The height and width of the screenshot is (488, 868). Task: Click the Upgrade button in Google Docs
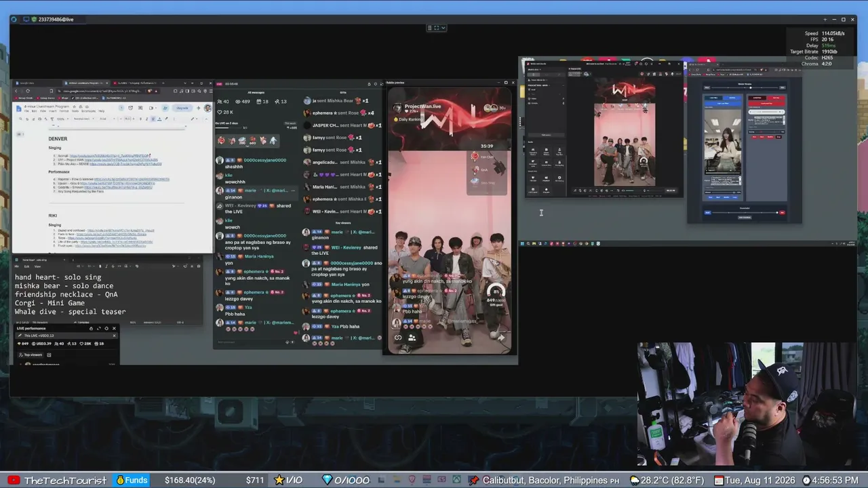pos(182,108)
